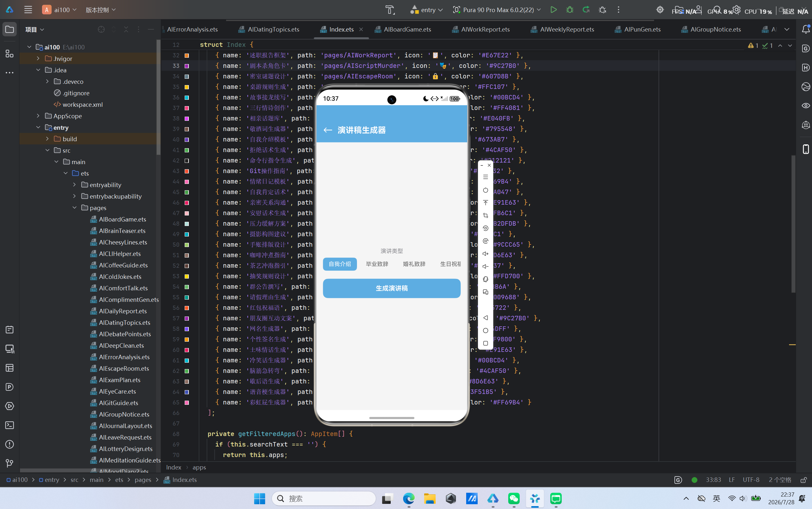Expand the entryability folder
Image resolution: width=812 pixels, height=509 pixels.
(74, 185)
